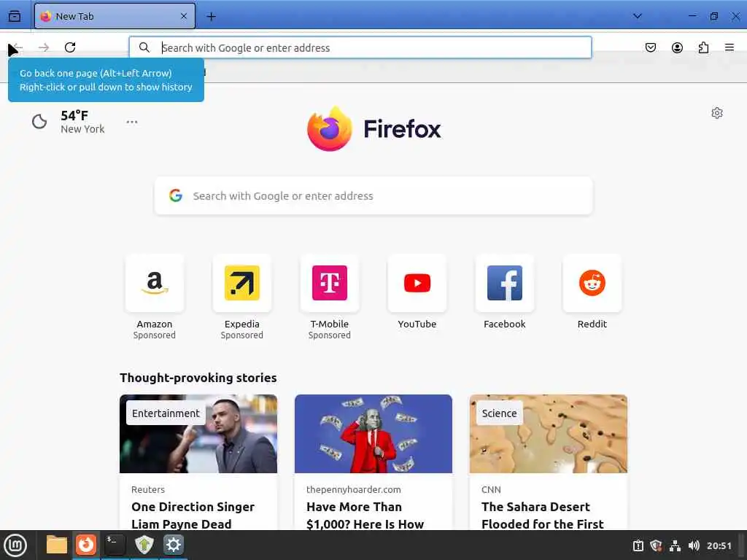This screenshot has width=747, height=560.
Task: Open the Facebook shortcut tile
Action: (x=505, y=283)
